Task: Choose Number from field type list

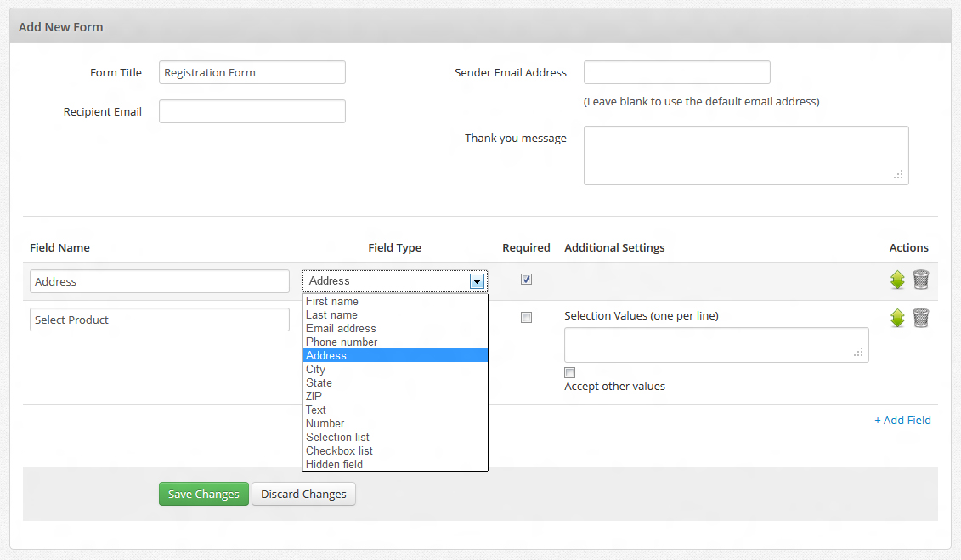Action: [395, 423]
